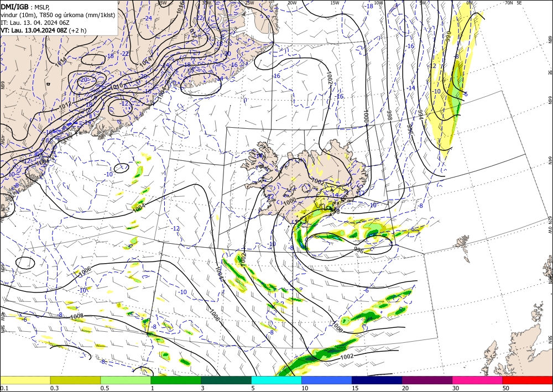The image size is (553, 392).
Task: Click the '20W' longitude label
Action: coord(291,3)
